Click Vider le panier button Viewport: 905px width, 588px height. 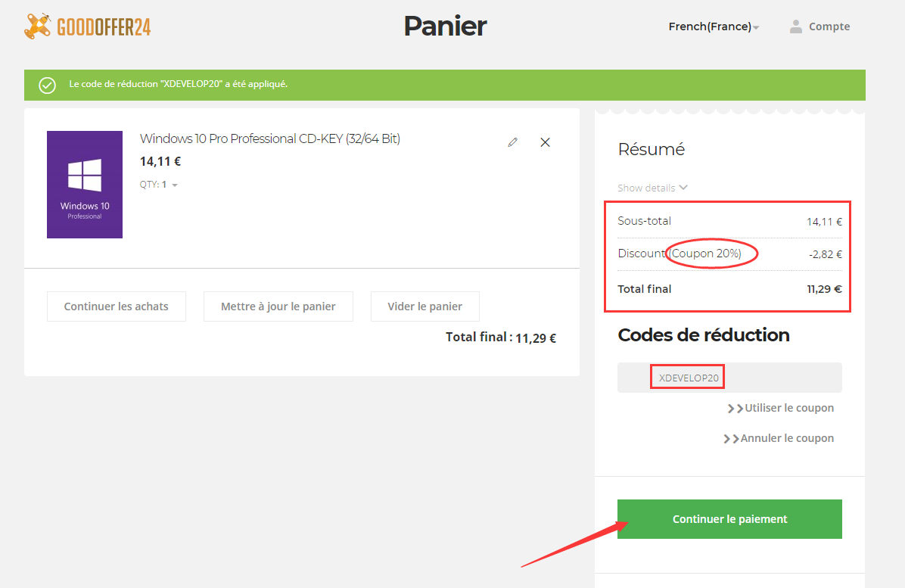425,306
